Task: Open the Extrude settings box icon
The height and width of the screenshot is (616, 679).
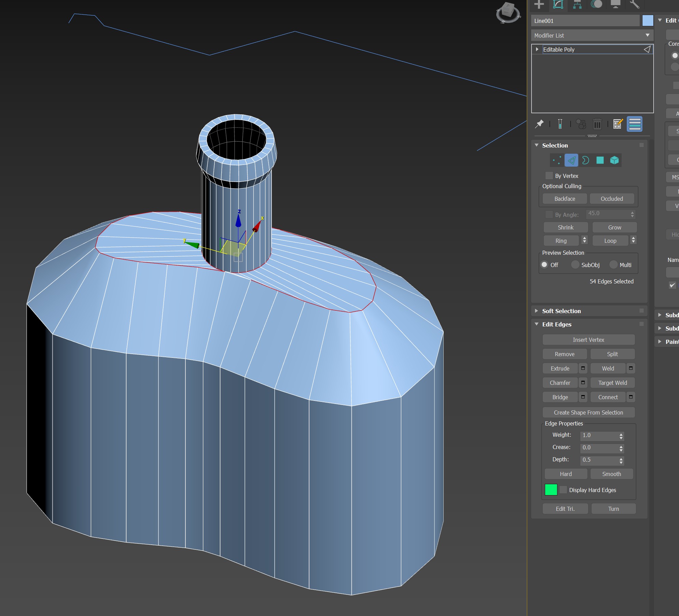Action: coord(583,368)
